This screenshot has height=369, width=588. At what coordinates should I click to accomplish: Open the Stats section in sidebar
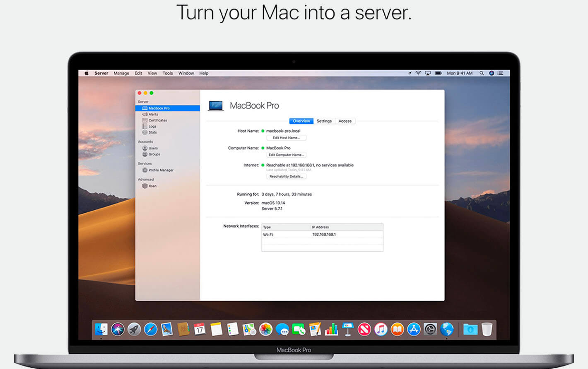tap(149, 132)
